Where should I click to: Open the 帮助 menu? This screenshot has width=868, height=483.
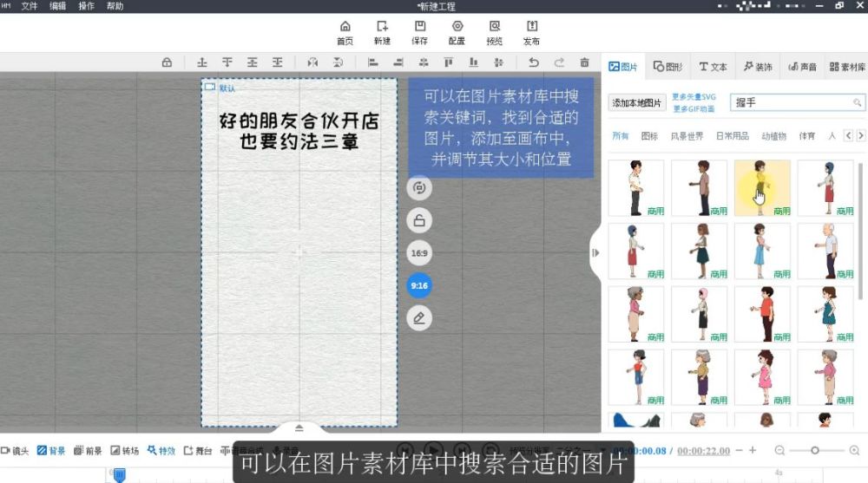pos(115,6)
